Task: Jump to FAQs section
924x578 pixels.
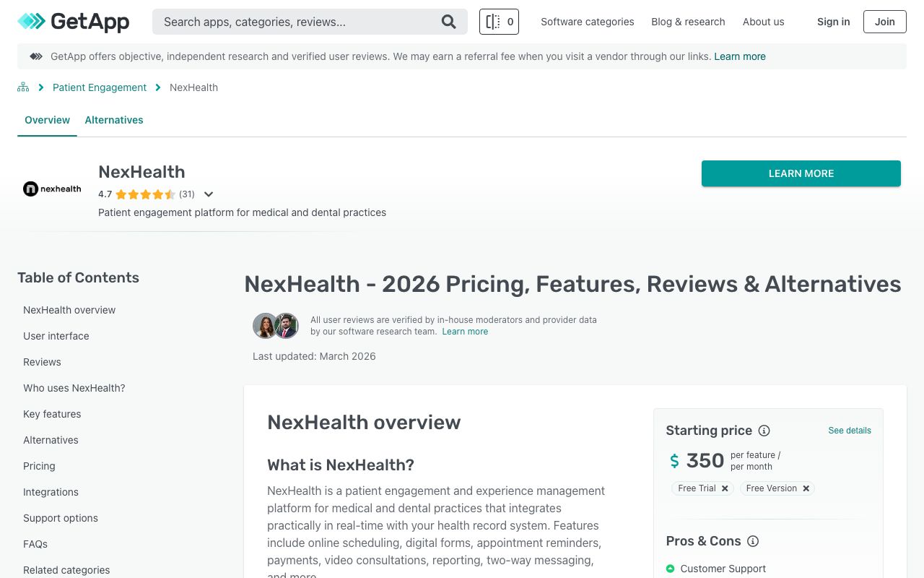Action: (x=35, y=544)
